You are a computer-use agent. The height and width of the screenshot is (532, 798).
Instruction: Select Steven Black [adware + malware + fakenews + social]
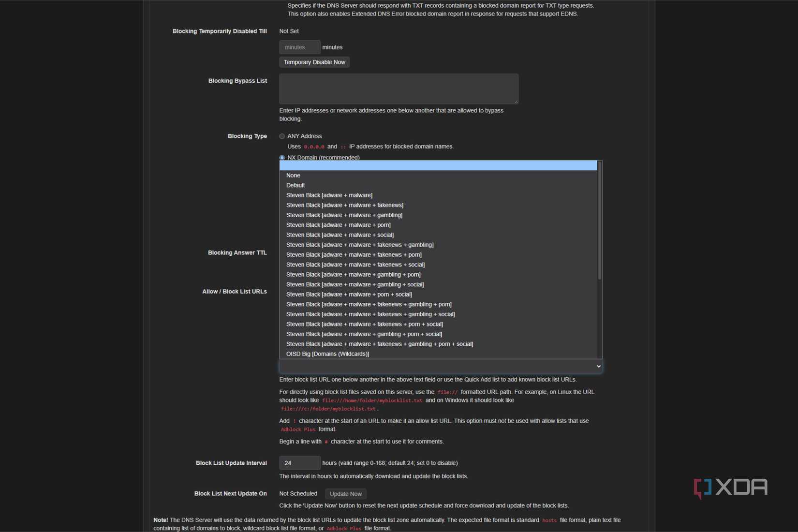click(x=438, y=265)
